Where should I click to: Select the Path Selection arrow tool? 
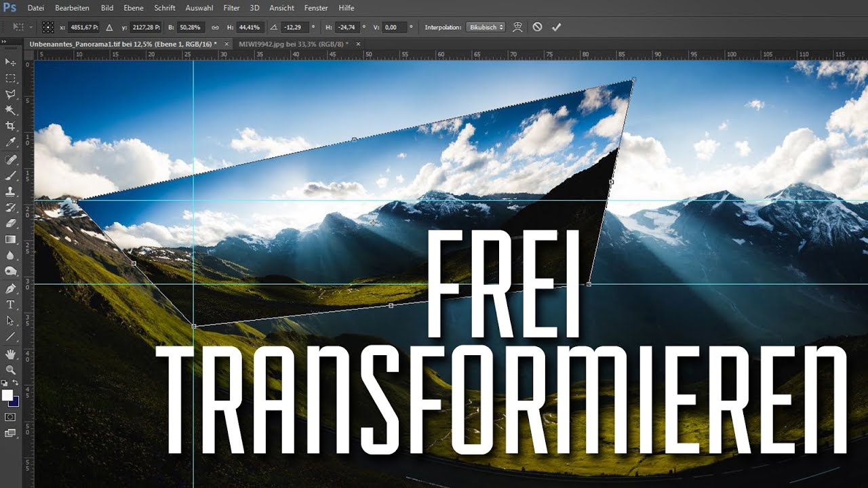pos(10,320)
